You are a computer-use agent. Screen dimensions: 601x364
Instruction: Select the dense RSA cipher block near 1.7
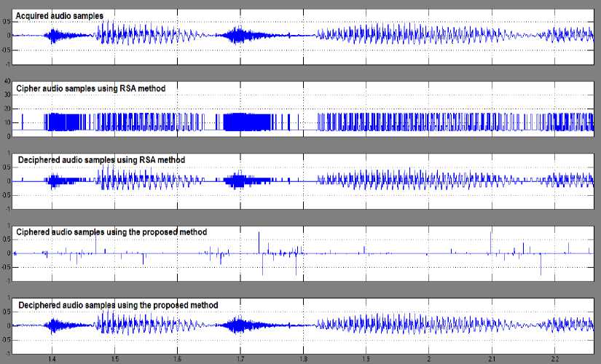click(247, 122)
